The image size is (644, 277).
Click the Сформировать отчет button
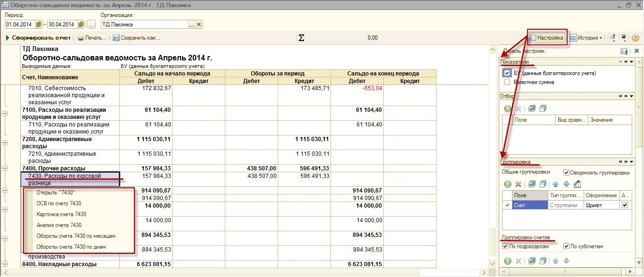pyautogui.click(x=38, y=38)
